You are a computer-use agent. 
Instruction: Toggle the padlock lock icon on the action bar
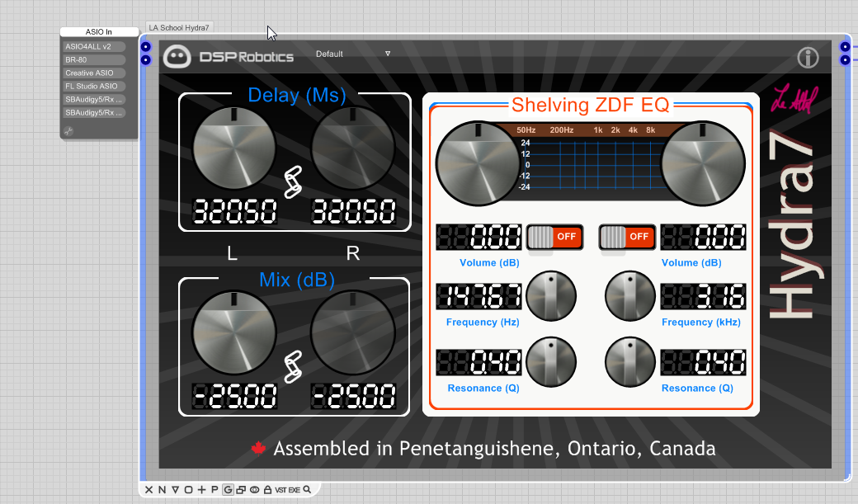pos(267,490)
